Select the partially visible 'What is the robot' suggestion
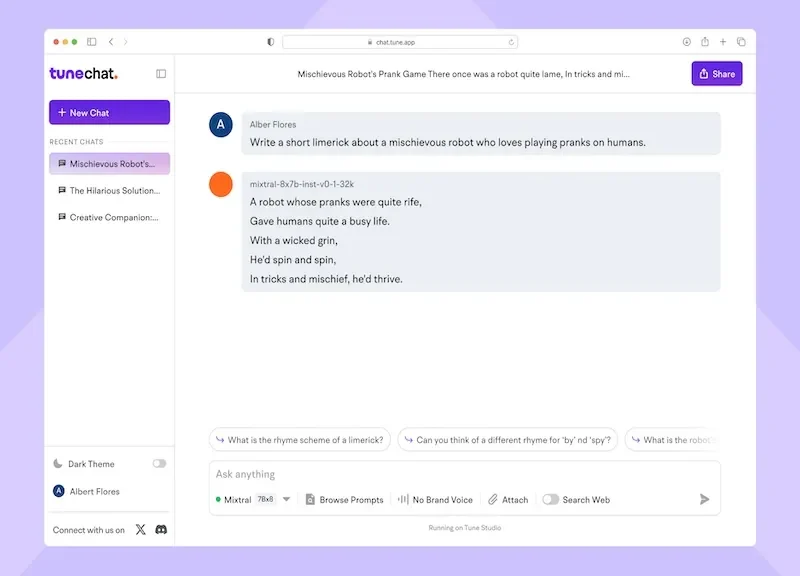The width and height of the screenshot is (800, 576). click(x=672, y=440)
